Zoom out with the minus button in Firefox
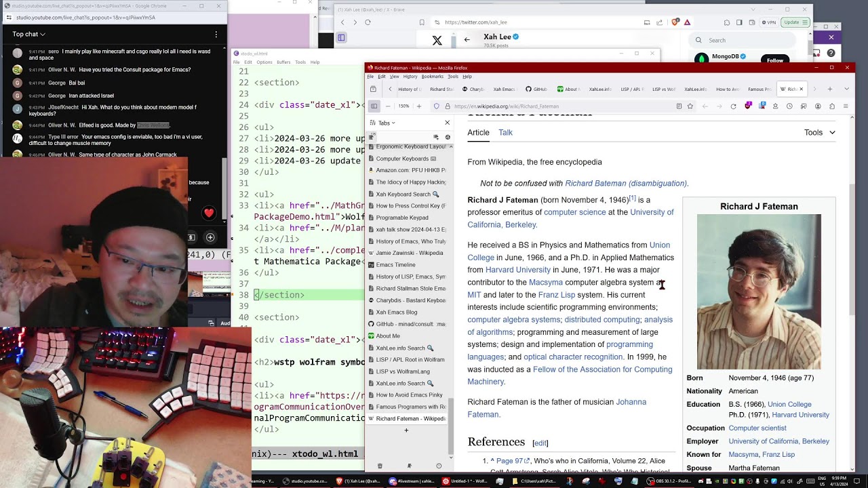 pos(388,106)
